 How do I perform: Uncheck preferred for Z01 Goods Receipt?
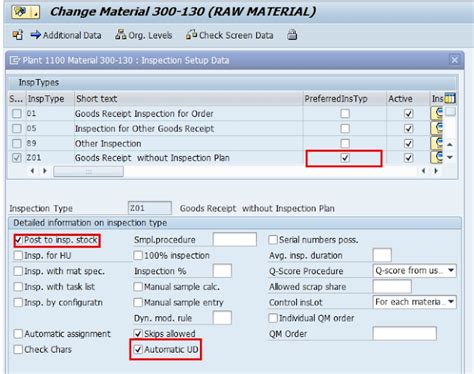345,158
